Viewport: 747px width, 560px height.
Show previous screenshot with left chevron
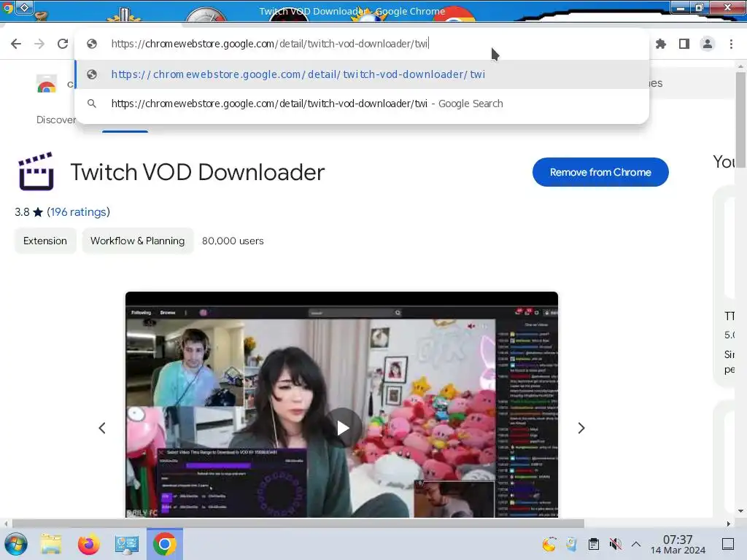[x=102, y=428]
